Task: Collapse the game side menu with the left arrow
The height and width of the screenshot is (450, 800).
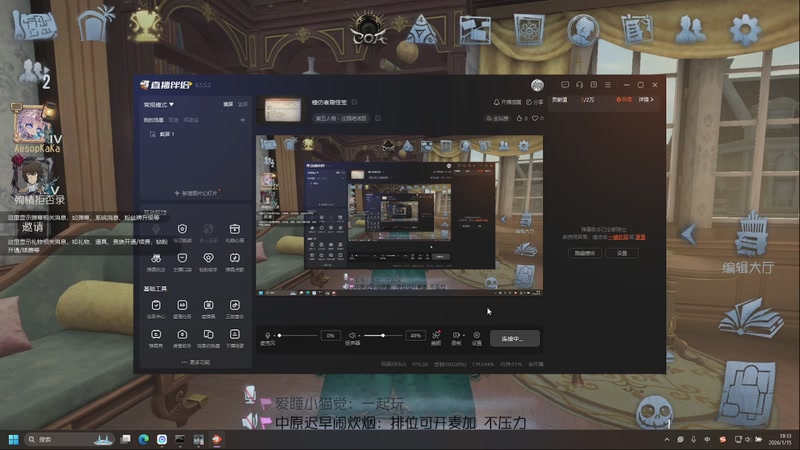Action: [688, 235]
